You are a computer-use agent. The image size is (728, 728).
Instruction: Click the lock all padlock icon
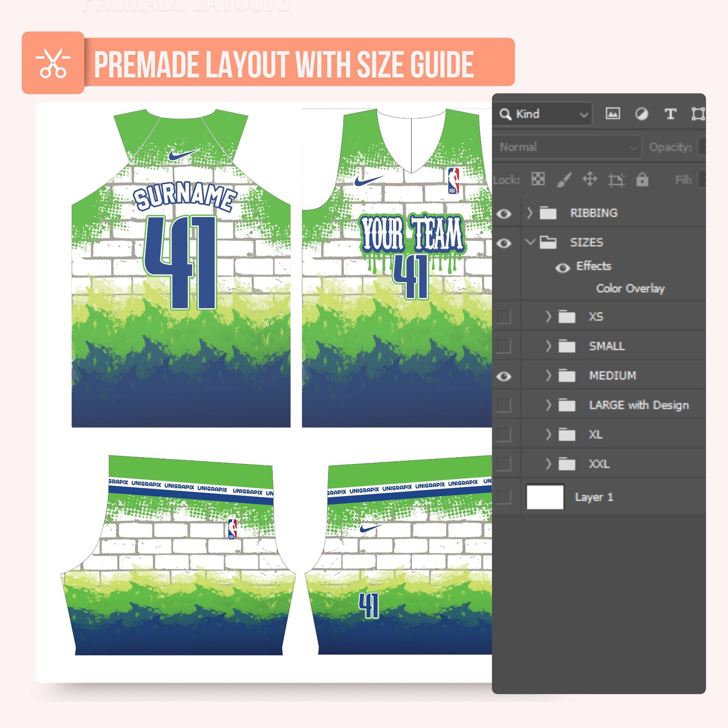642,179
